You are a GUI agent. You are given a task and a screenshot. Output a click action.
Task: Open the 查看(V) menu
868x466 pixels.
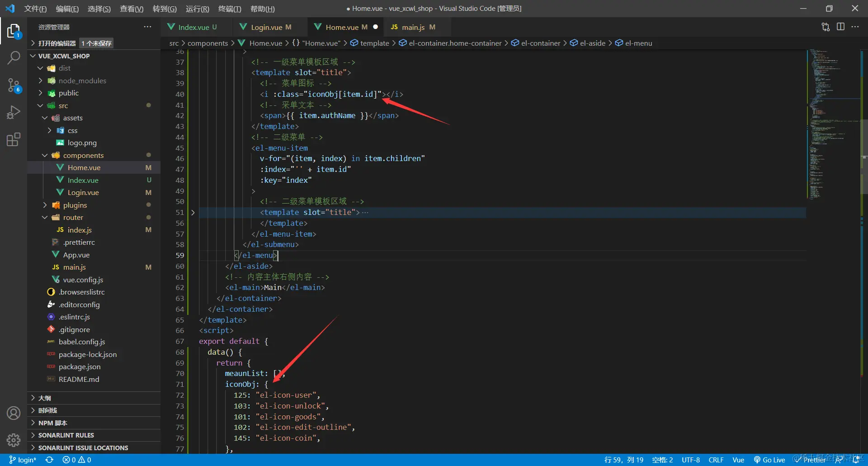pyautogui.click(x=132, y=9)
